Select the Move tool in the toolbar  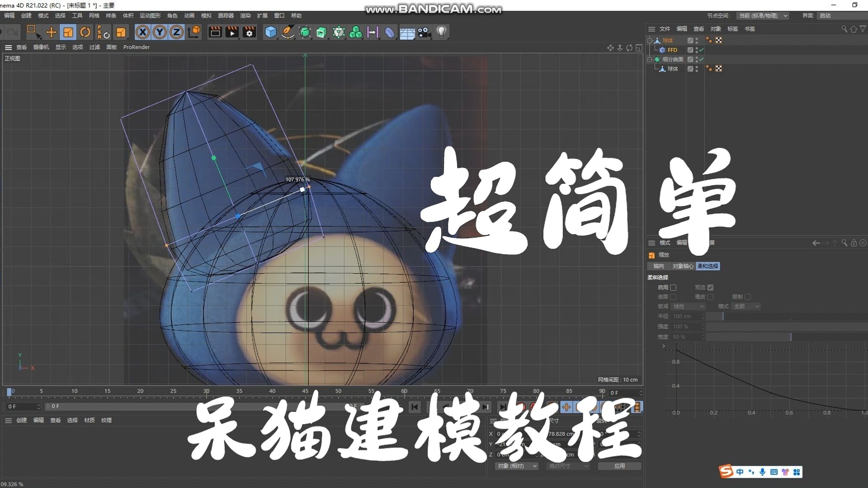tap(51, 32)
